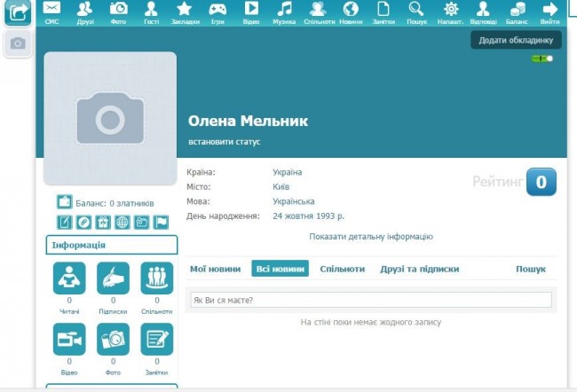Open Музика from the top toolbar
Viewport: 577px width, 392px height.
[284, 12]
